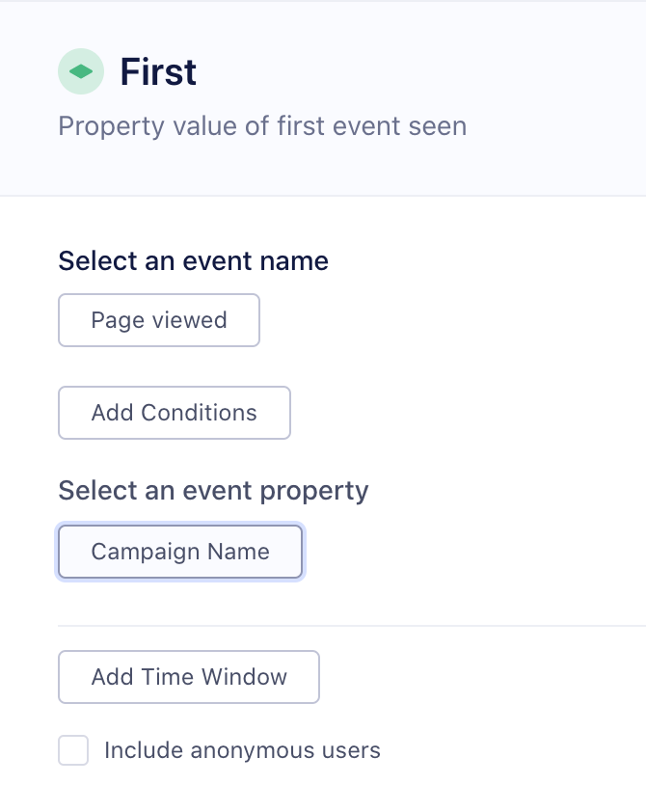The height and width of the screenshot is (812, 646).
Task: Click the header area of the First block
Action: click(323, 96)
